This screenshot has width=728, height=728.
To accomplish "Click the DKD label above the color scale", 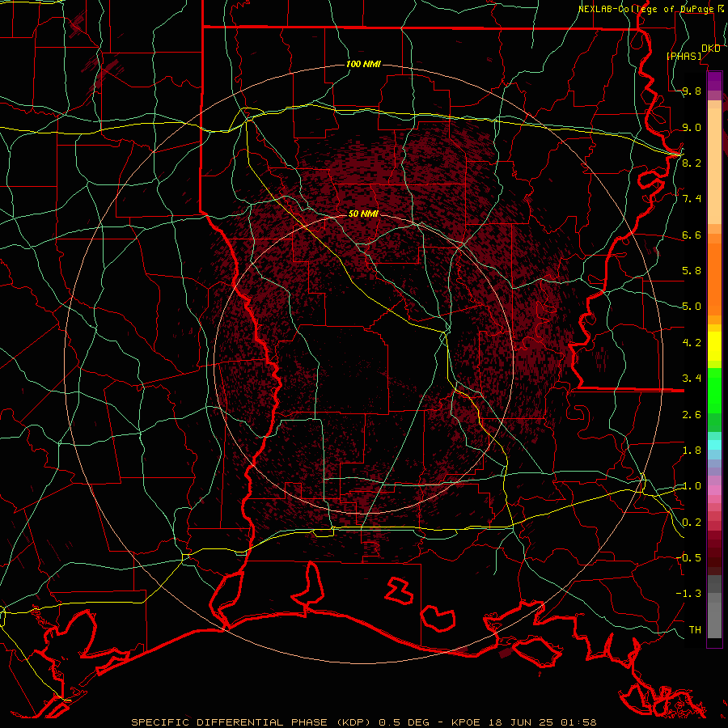I will (x=711, y=49).
